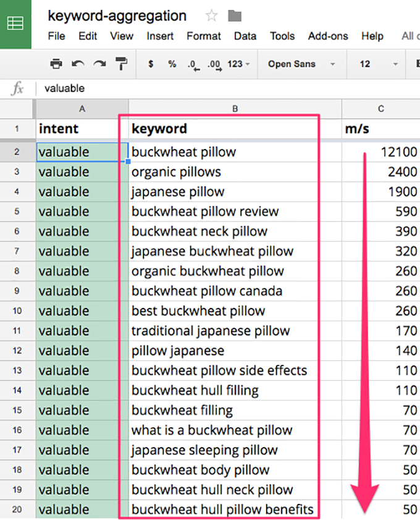This screenshot has width=420, height=520.
Task: Select the 'keyword' header cell
Action: tap(235, 129)
